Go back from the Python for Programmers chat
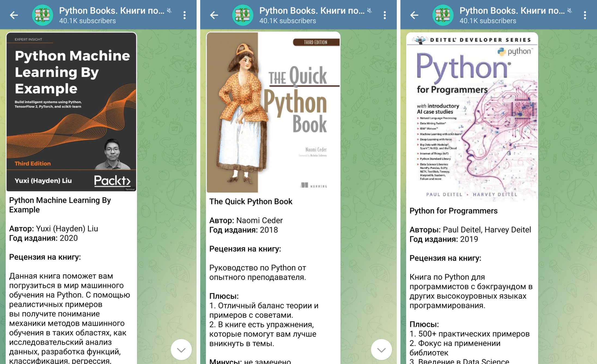Viewport: 597px width, 364px height. (414, 15)
